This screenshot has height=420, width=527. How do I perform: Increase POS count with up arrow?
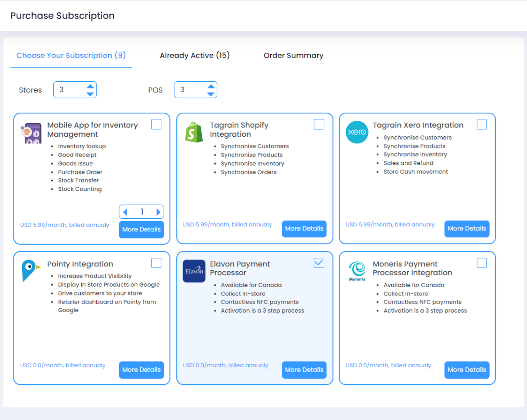point(211,86)
